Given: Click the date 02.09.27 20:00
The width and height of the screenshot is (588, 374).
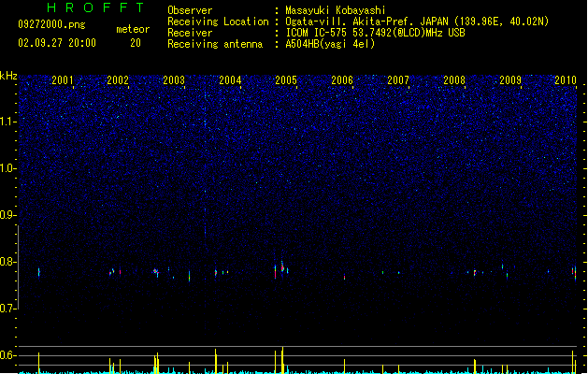Looking at the screenshot, I should click(57, 43).
